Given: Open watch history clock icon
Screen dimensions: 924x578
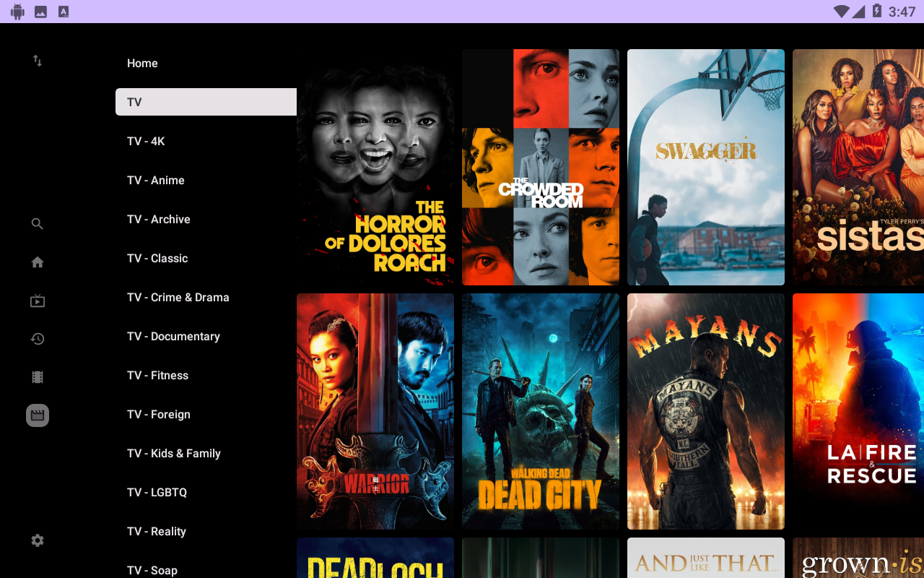Looking at the screenshot, I should click(x=38, y=339).
